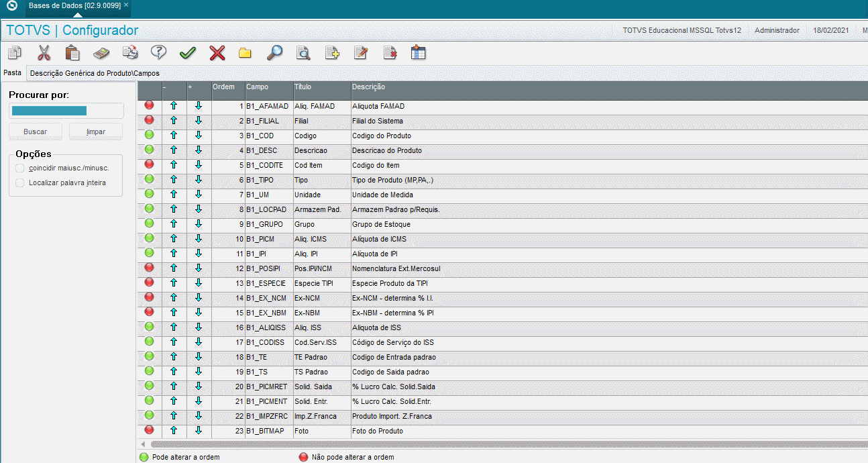Screen dimensions: 868x463
Task: Click the delete document icon
Action: click(x=390, y=53)
